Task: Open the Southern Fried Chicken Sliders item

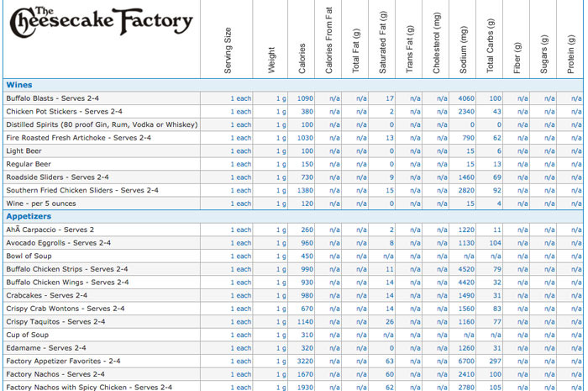Action: click(81, 190)
